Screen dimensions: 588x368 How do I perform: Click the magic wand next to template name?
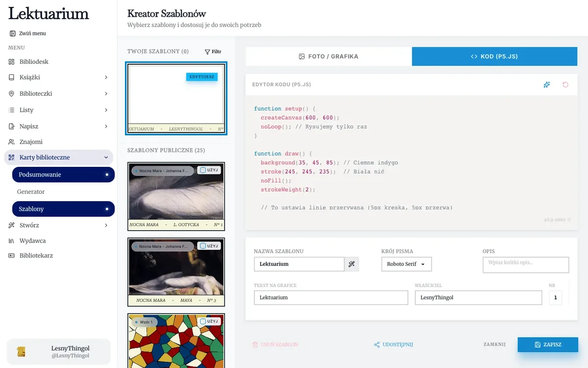point(352,264)
